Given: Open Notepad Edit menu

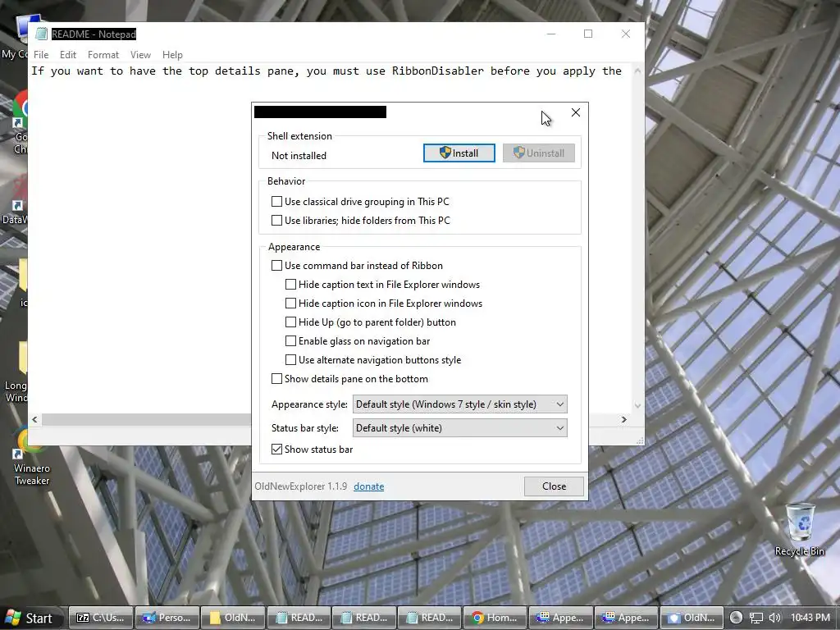Looking at the screenshot, I should click(x=68, y=55).
